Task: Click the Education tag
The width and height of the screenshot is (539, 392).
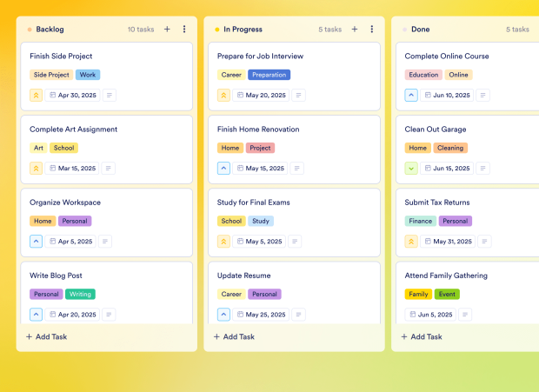Action: (x=423, y=75)
